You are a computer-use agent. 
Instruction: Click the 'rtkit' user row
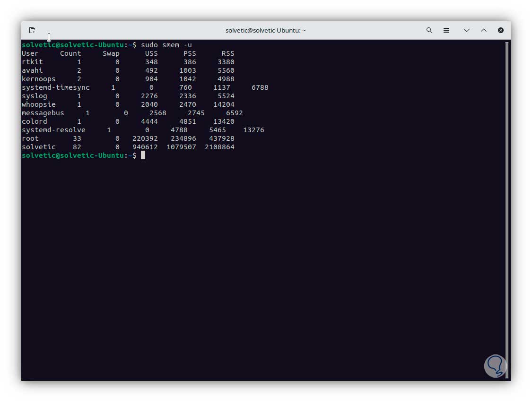point(128,62)
